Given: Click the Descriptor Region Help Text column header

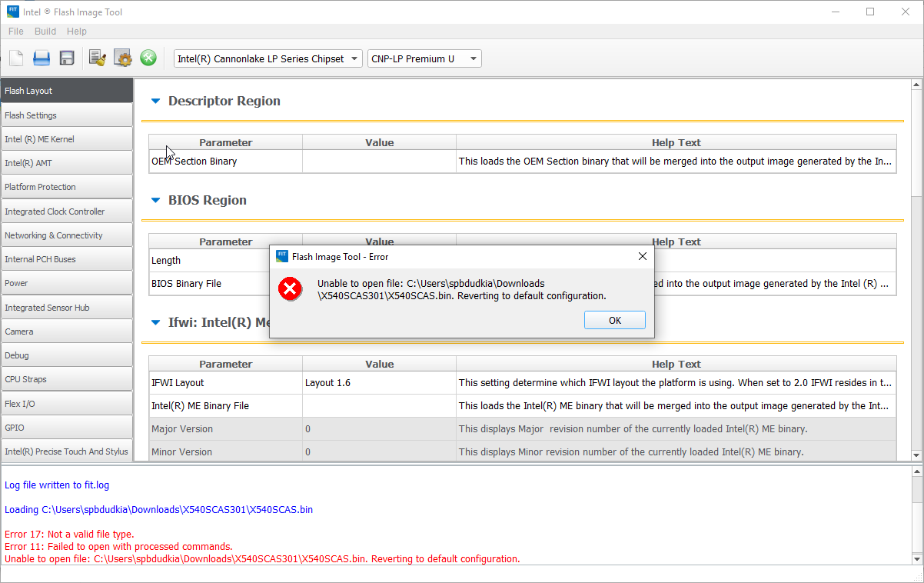Looking at the screenshot, I should 676,142.
